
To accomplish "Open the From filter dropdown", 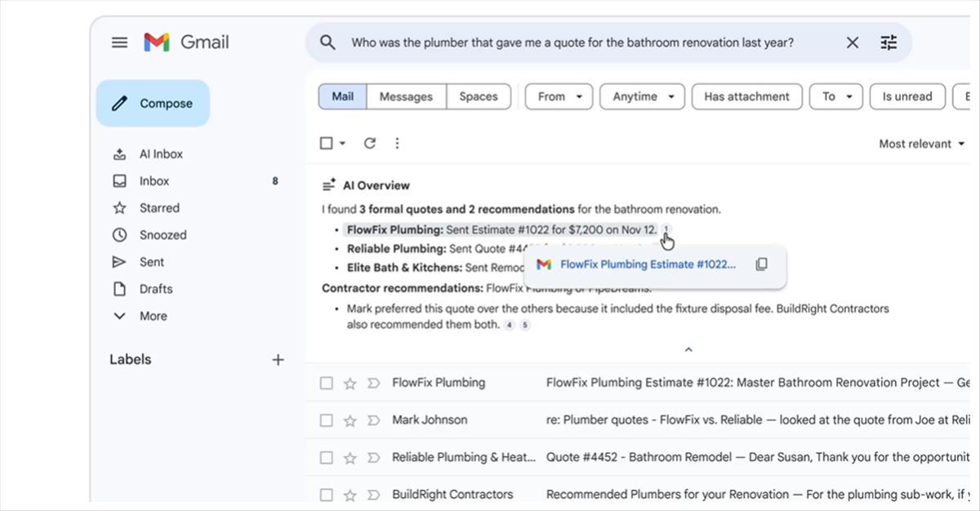I will 558,96.
